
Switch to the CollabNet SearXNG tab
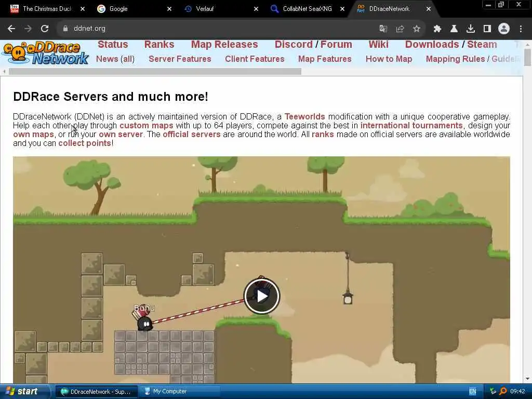307,9
